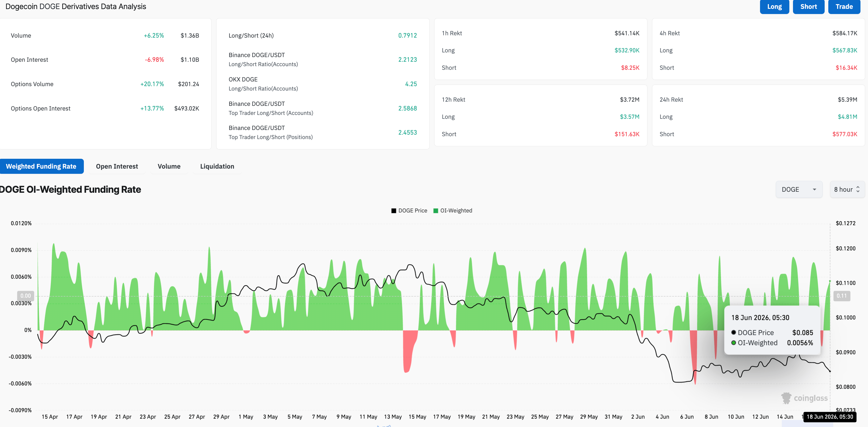Click the Volume value $1.36B
The height and width of the screenshot is (427, 868).
[190, 36]
